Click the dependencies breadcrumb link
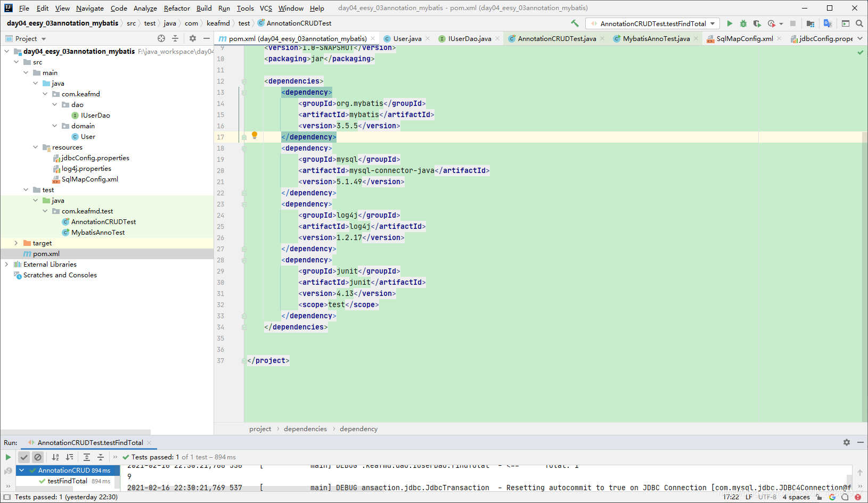The image size is (868, 503). click(305, 429)
